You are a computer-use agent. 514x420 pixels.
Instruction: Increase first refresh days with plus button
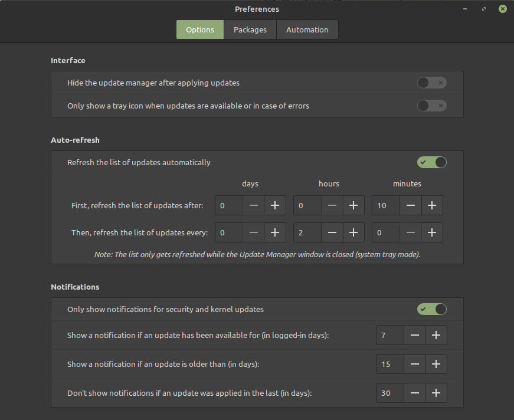(x=275, y=205)
